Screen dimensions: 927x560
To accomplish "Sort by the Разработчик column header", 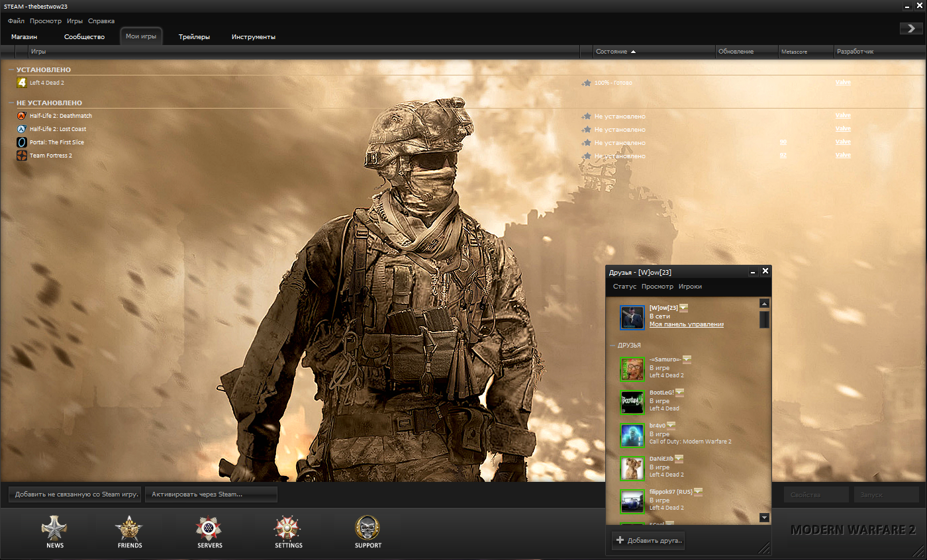I will [879, 52].
